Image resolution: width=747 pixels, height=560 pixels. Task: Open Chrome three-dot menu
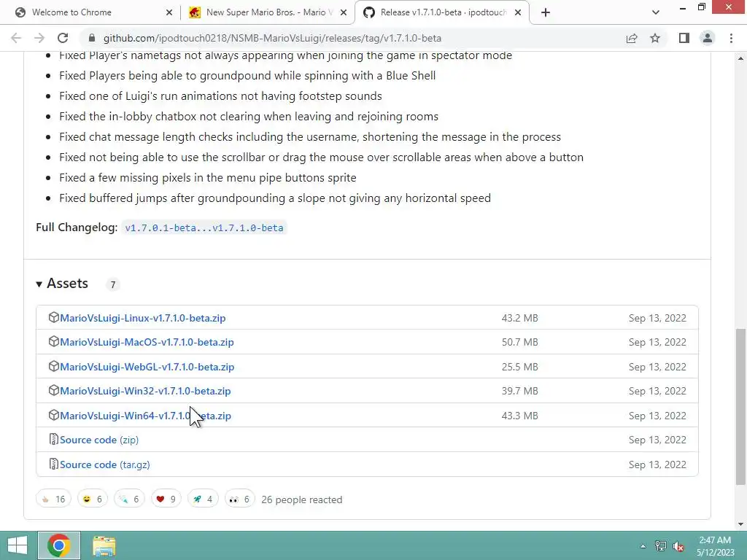[731, 38]
